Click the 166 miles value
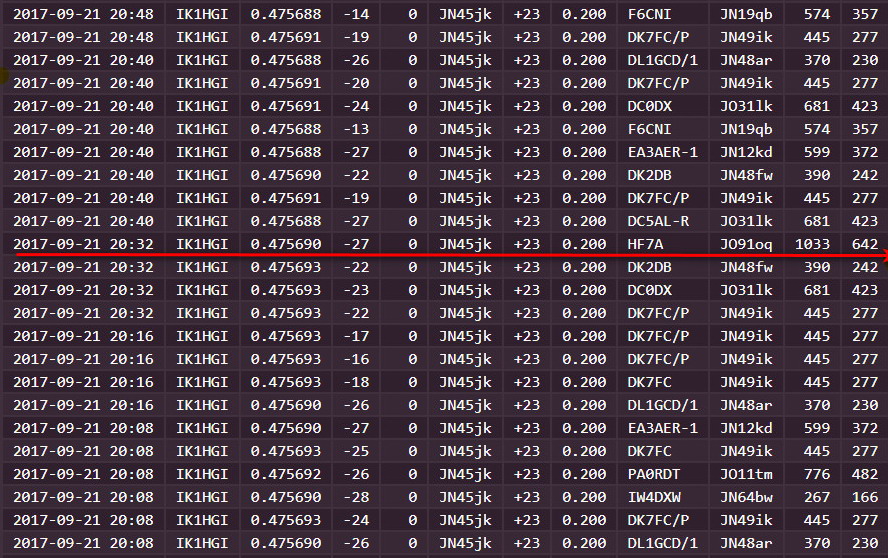This screenshot has height=558, width=888. [865, 497]
